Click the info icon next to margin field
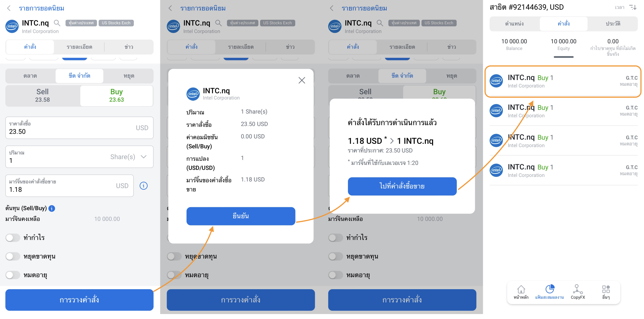 [x=143, y=186]
